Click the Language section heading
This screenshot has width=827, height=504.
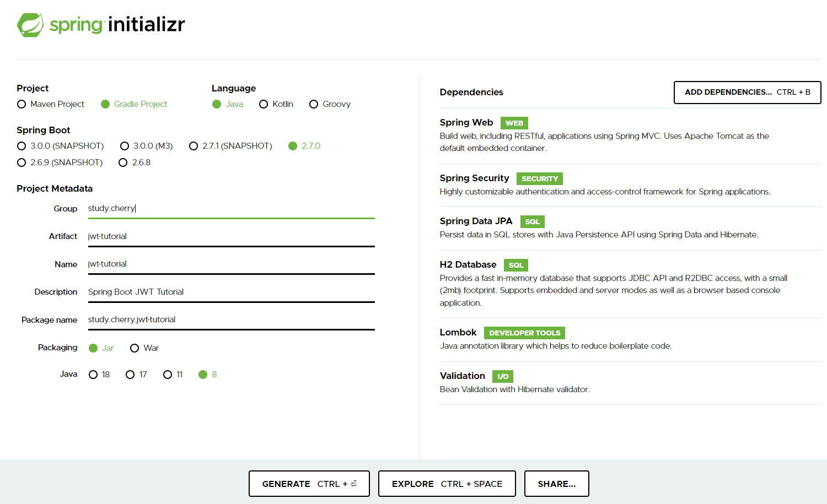(234, 88)
